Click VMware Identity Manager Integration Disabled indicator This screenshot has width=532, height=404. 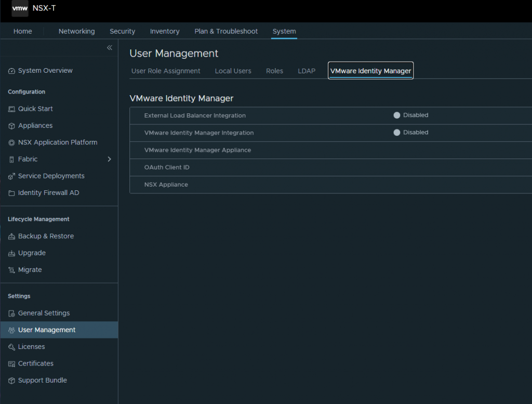click(x=397, y=133)
